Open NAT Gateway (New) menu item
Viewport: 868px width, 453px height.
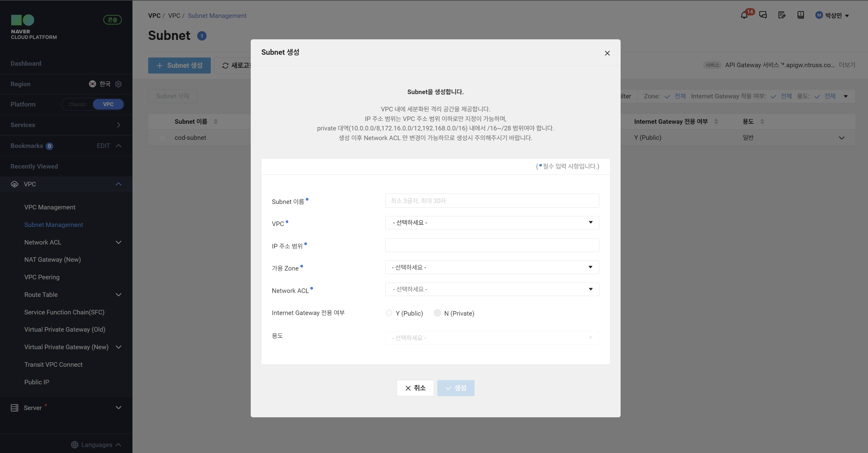tap(53, 260)
